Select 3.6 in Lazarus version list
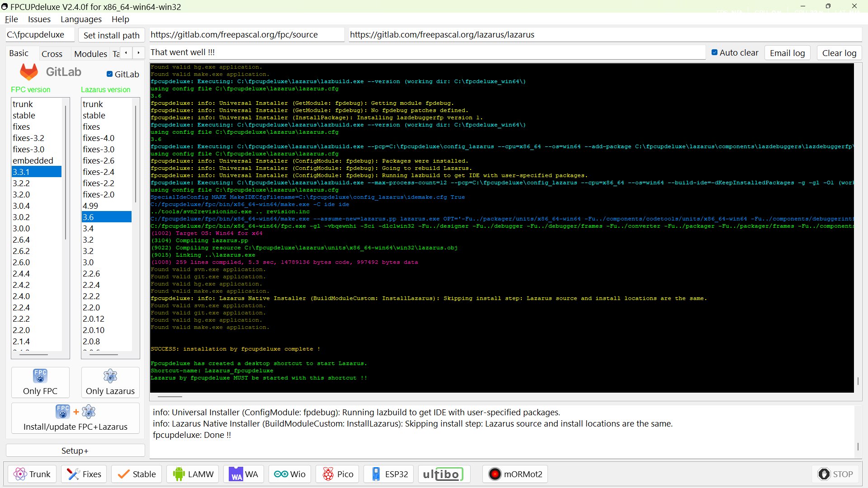 pos(107,217)
